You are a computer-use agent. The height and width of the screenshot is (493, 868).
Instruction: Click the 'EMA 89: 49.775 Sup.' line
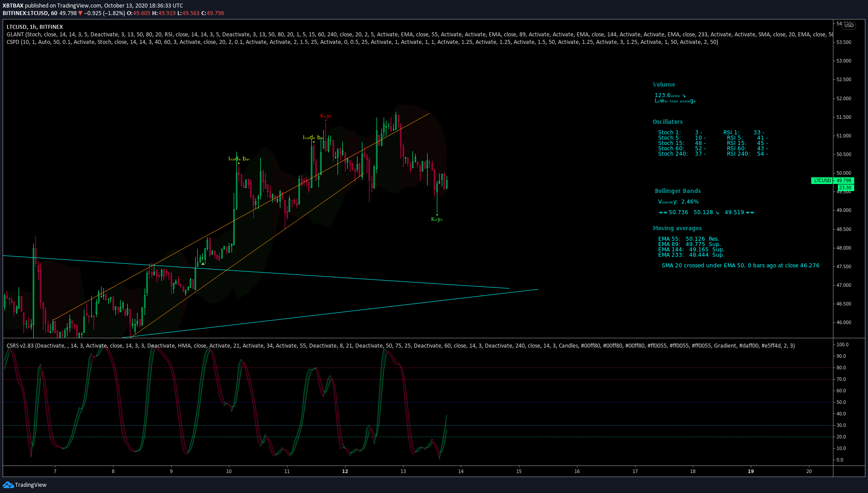[689, 244]
